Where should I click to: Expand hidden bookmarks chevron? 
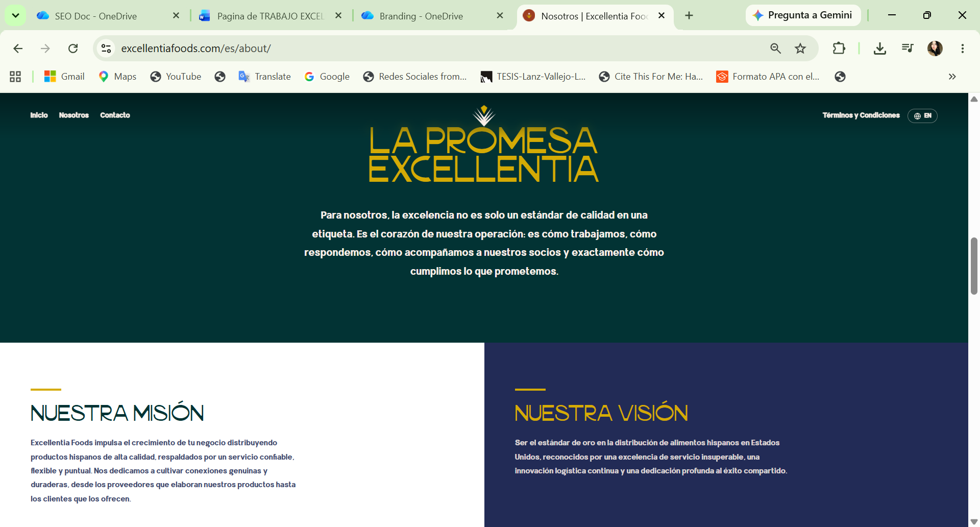coord(952,77)
